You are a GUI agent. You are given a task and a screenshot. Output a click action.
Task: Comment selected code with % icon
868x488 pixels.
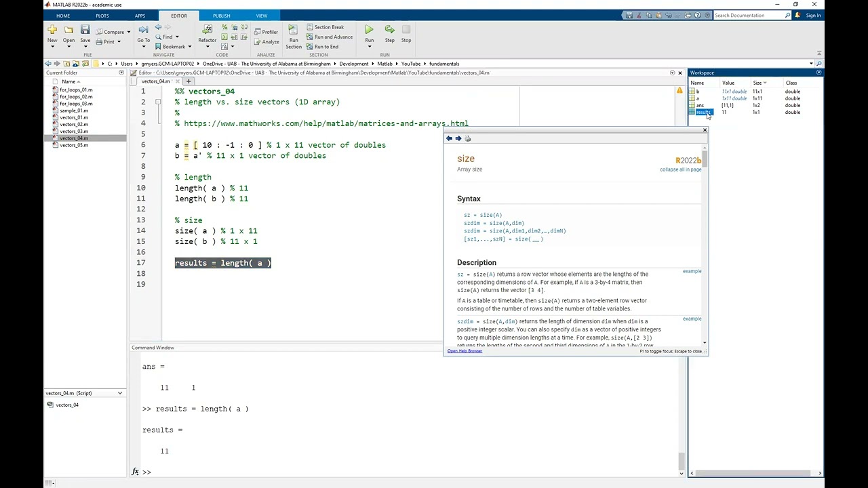(224, 28)
